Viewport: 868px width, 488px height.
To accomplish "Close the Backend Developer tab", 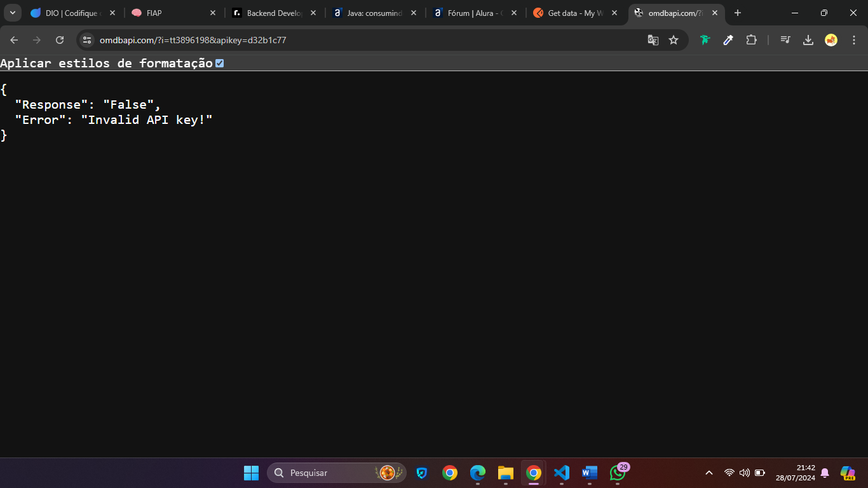I will (313, 13).
